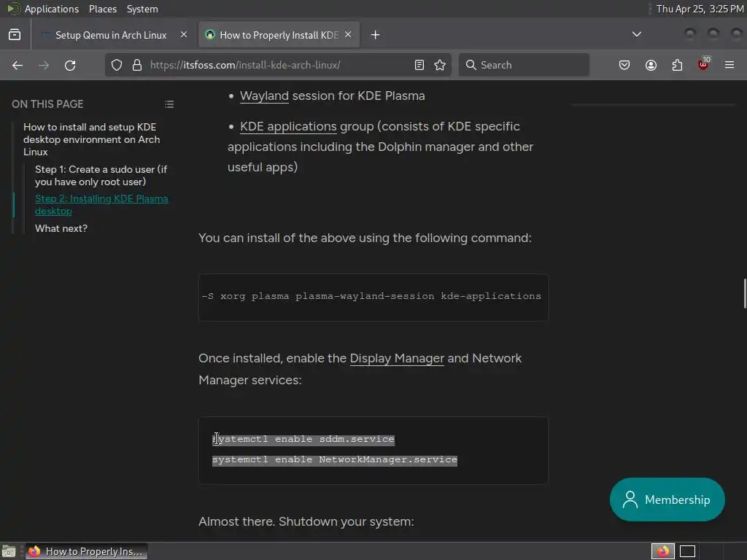Viewport: 747px width, 560px height.
Task: Click the show desktop icon in panel
Action: pyautogui.click(x=9, y=551)
